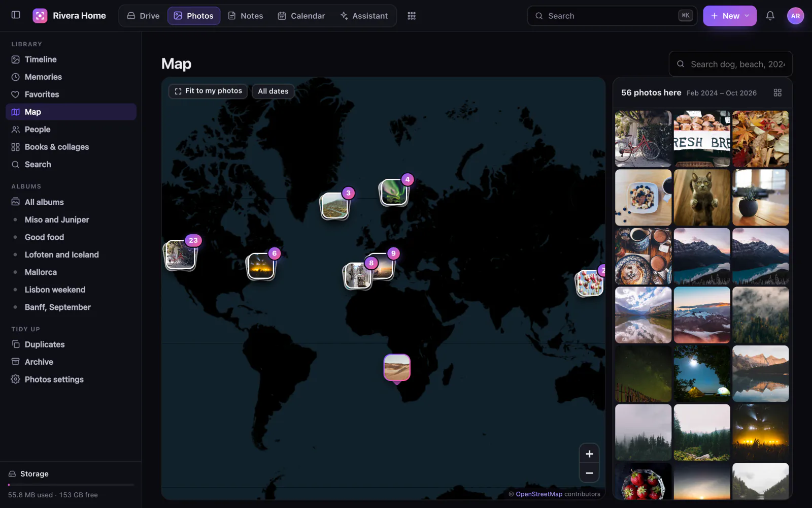Open All albums in sidebar

71,202
